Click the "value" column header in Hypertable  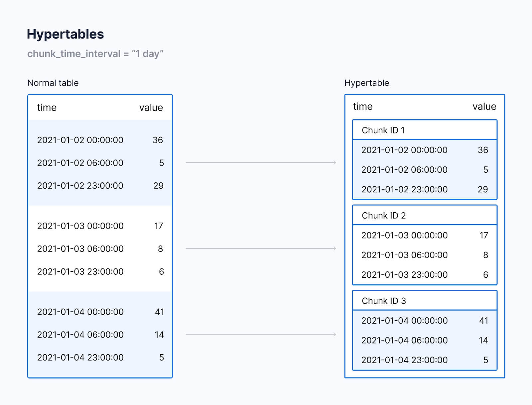[484, 107]
